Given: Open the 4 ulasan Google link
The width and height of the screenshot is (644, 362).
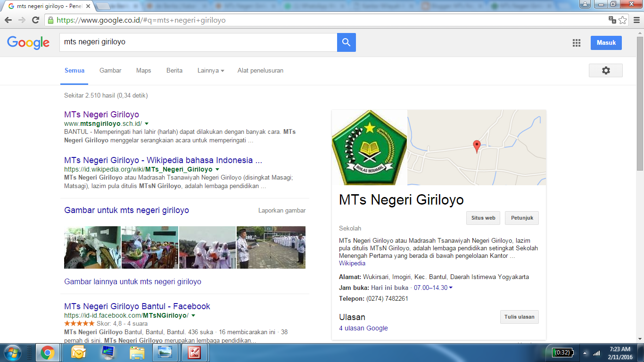Looking at the screenshot, I should 363,328.
